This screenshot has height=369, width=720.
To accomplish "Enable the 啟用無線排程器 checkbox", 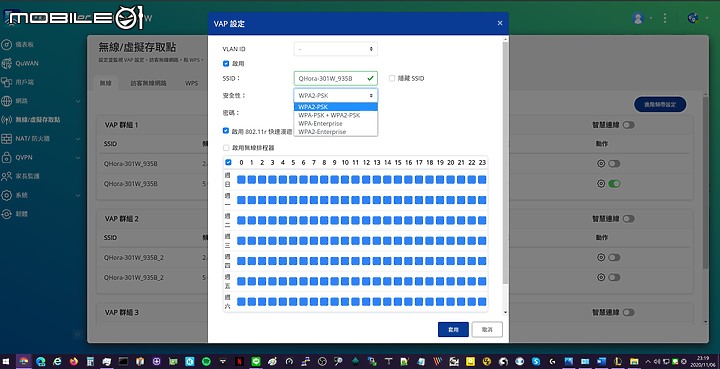I will pos(225,148).
